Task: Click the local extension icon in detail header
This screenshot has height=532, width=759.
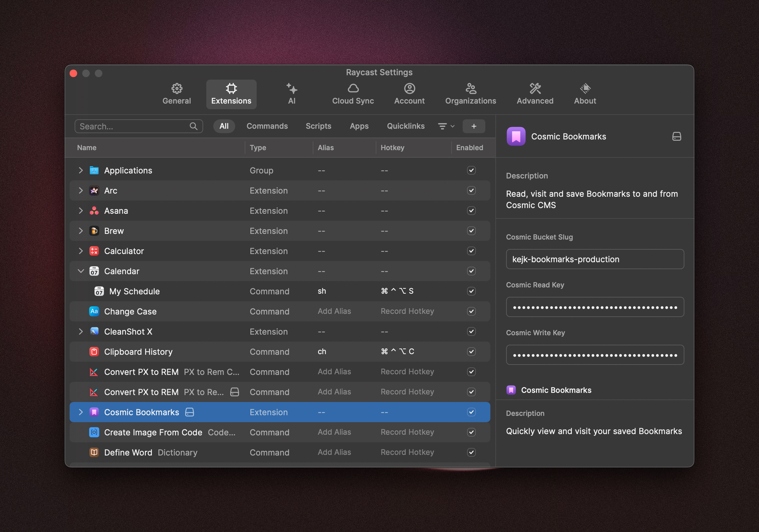Action: click(x=676, y=136)
